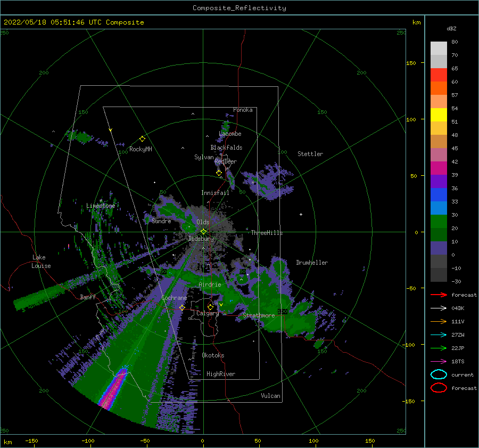Select the Olds label

pyautogui.click(x=203, y=222)
